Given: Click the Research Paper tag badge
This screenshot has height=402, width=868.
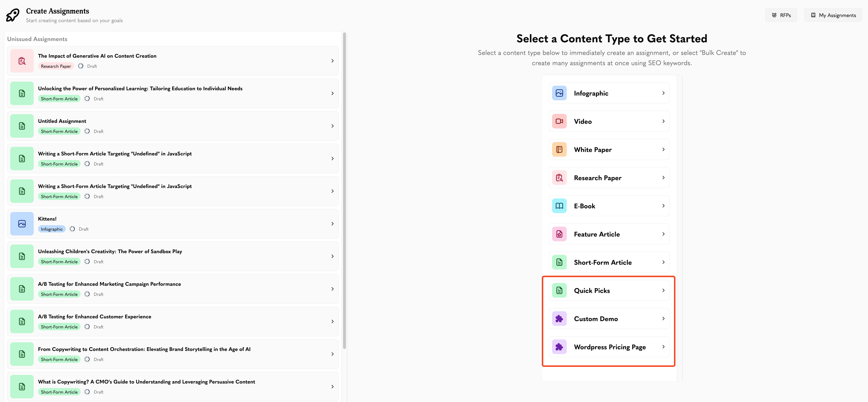Looking at the screenshot, I should click(56, 66).
